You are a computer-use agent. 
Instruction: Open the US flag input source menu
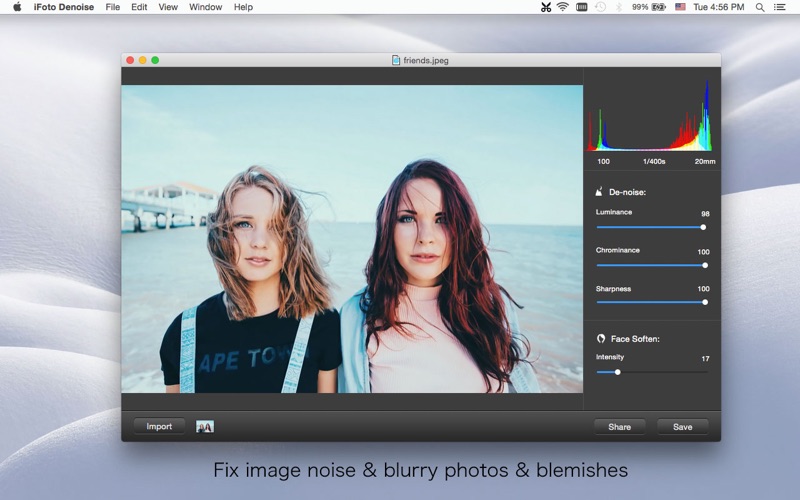point(680,7)
